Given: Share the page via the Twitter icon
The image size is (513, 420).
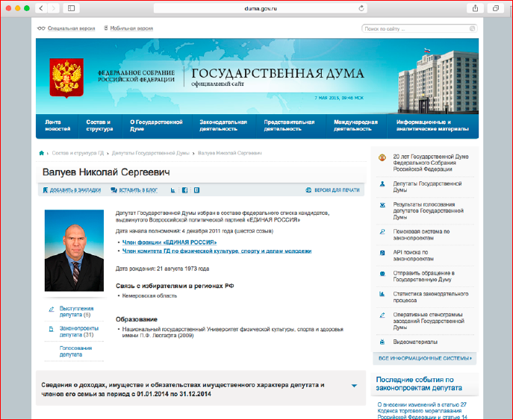Looking at the screenshot, I should tap(173, 190).
